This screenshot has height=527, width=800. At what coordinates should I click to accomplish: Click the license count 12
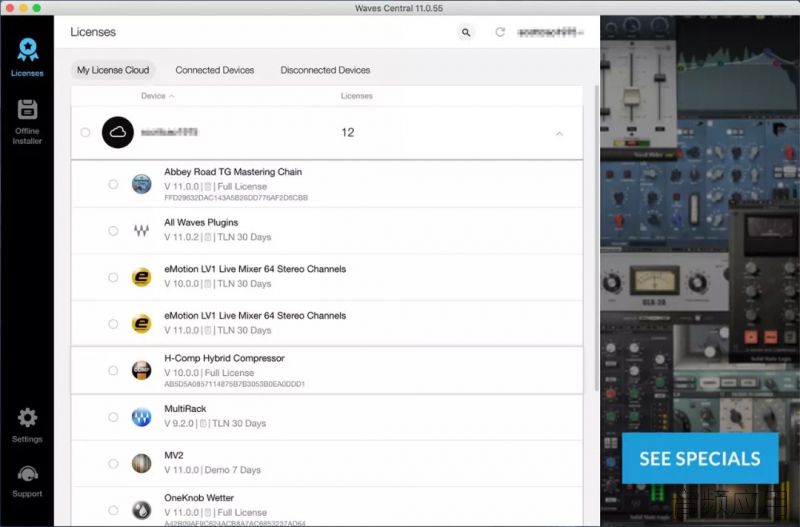[x=347, y=133]
